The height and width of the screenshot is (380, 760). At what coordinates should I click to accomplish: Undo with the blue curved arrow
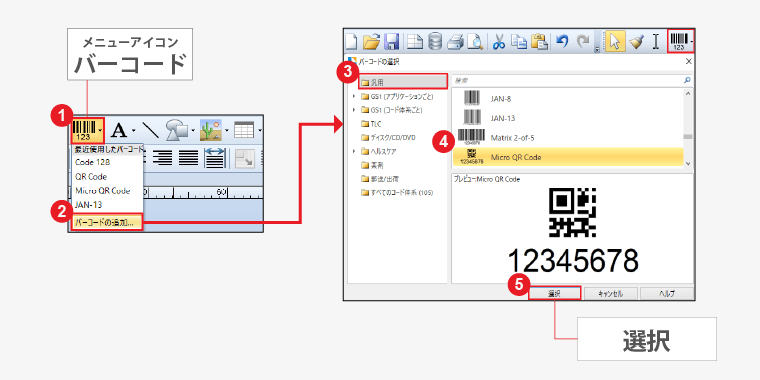click(x=562, y=42)
